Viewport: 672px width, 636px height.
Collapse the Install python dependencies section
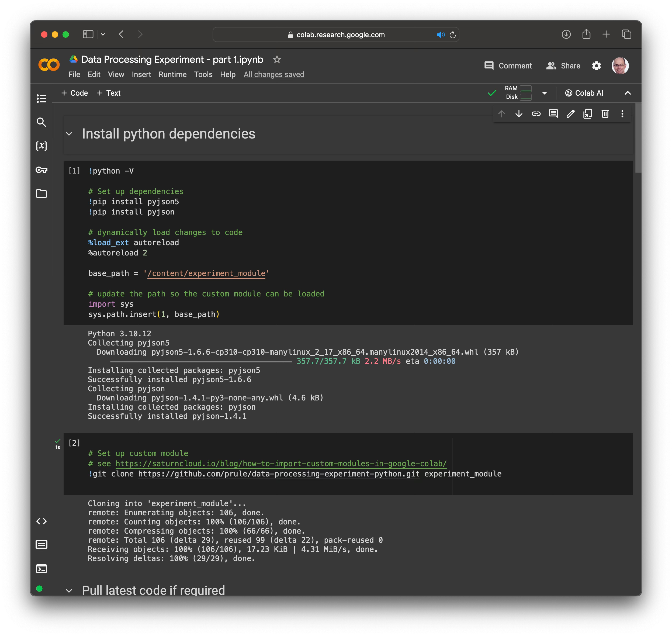point(69,134)
